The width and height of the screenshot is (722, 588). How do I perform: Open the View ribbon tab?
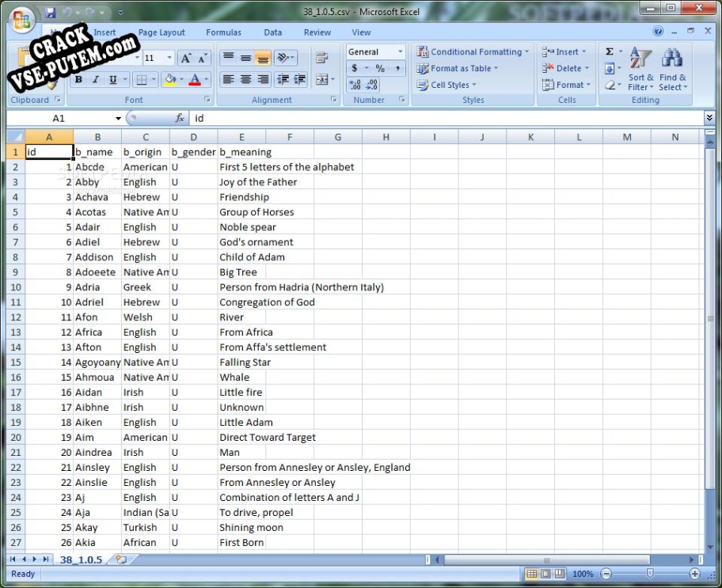[x=361, y=32]
